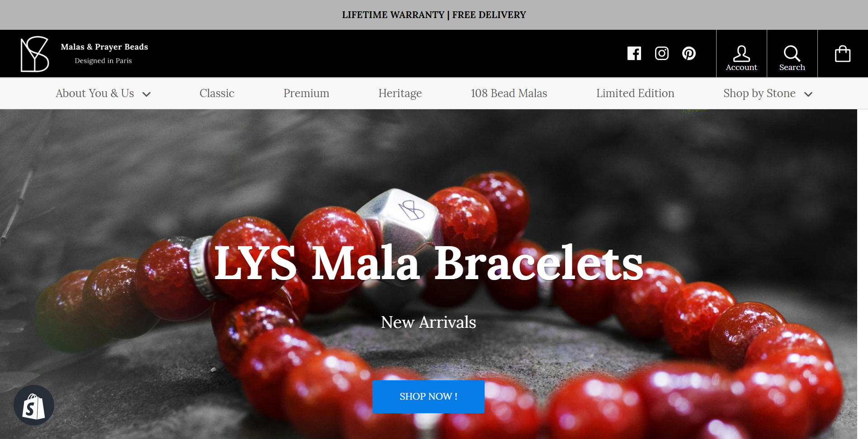Click the LYS logo in header
This screenshot has width=868, height=439.
[x=35, y=54]
